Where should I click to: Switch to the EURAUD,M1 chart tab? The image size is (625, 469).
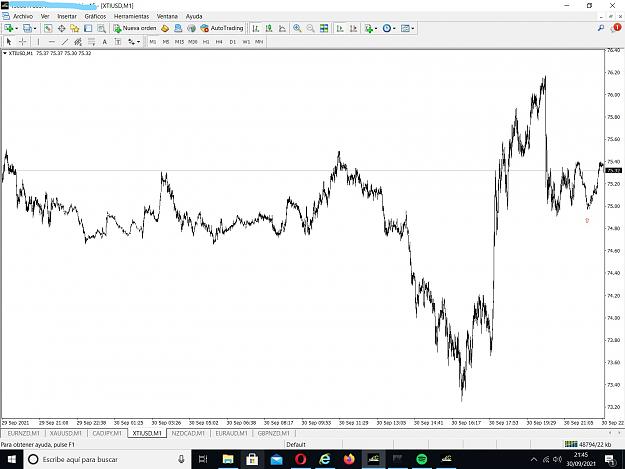(x=231, y=433)
